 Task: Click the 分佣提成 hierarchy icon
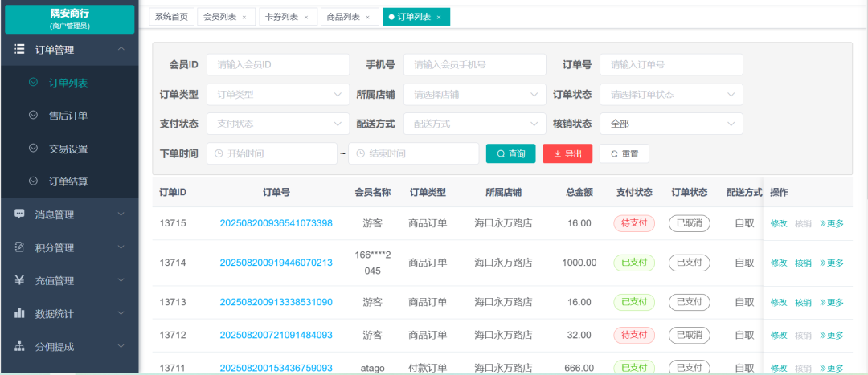tap(19, 346)
